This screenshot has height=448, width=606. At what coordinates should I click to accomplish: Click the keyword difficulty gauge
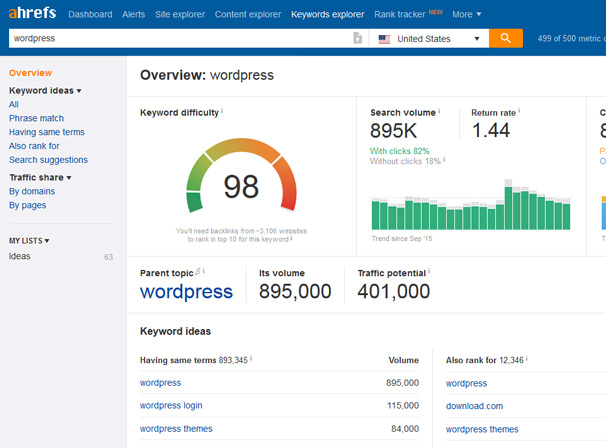click(241, 176)
